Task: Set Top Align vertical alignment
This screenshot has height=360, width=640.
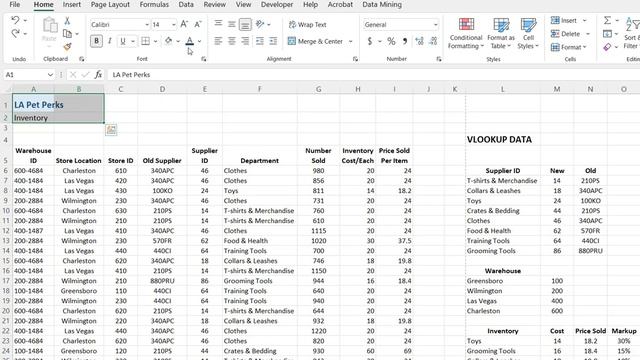Action: 218,24
